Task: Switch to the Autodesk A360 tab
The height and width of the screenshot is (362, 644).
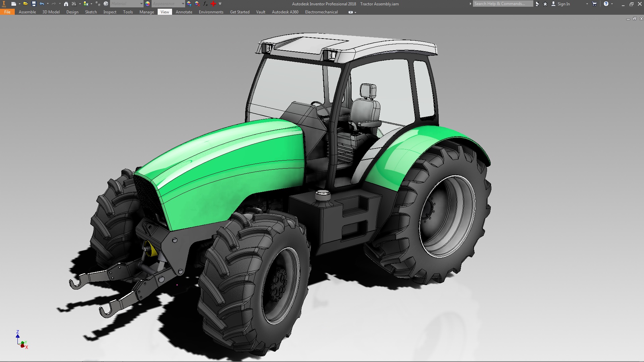Action: pos(285,12)
